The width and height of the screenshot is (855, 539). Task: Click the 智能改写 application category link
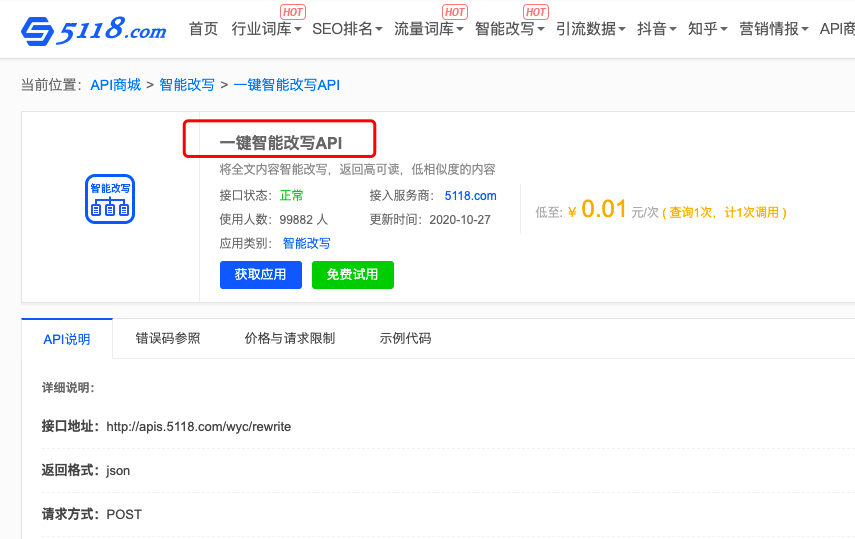pyautogui.click(x=306, y=243)
